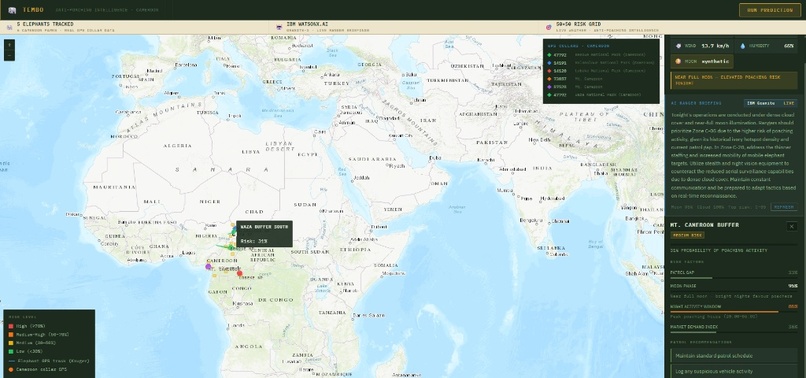Click 'Maintain standard patrol schedule' recommendation
The height and width of the screenshot is (378, 806).
pyautogui.click(x=734, y=356)
